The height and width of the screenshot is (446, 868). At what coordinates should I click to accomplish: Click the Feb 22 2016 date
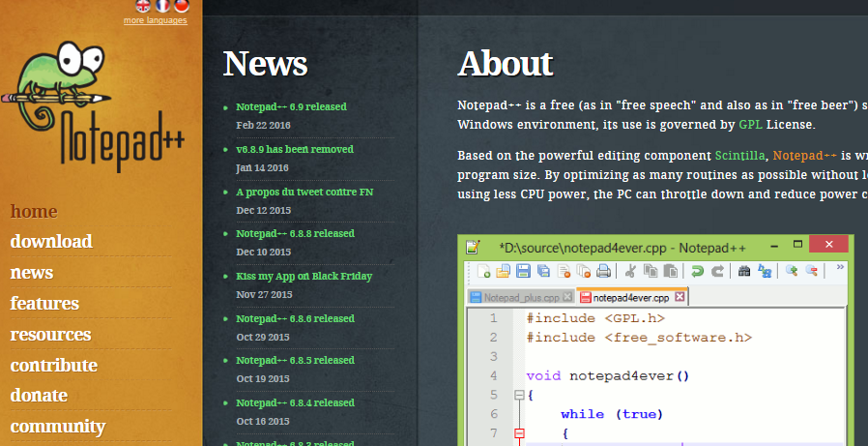point(263,125)
